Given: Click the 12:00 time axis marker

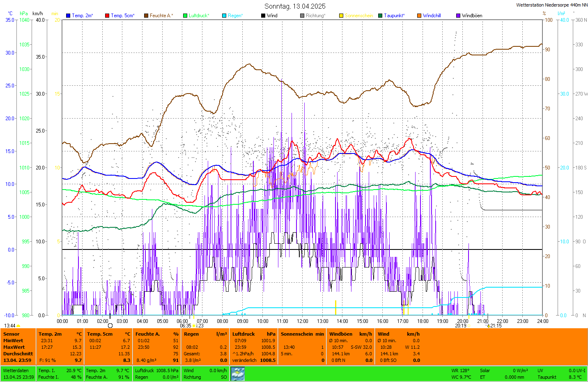Looking at the screenshot, I should pyautogui.click(x=303, y=321).
